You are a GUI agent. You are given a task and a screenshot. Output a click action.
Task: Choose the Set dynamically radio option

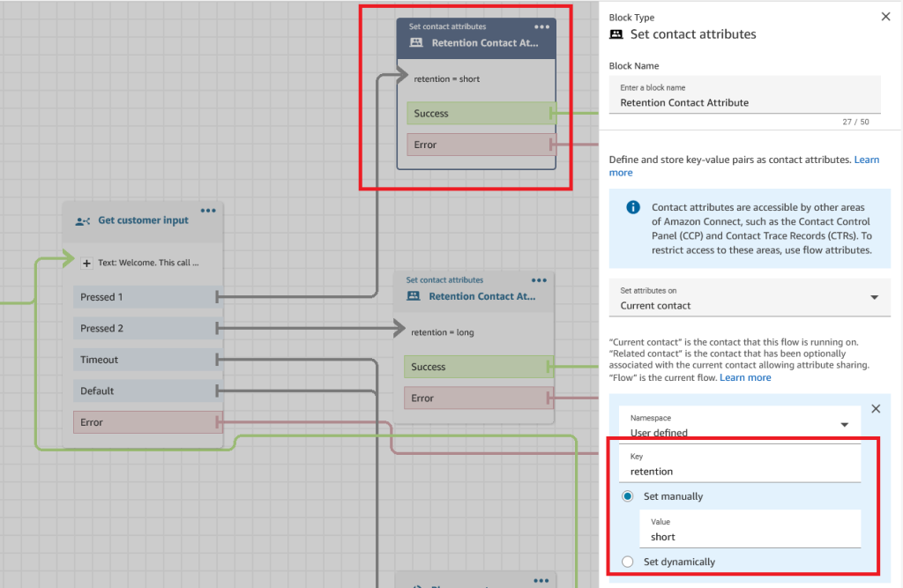click(x=628, y=562)
